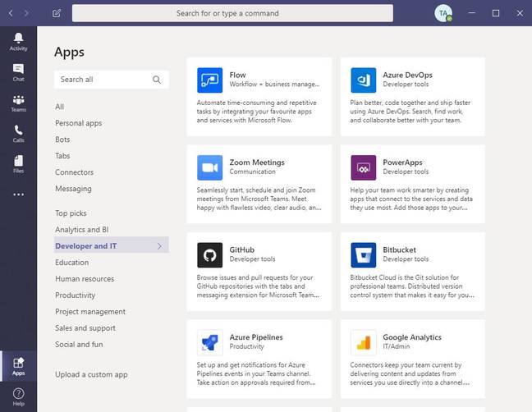Open the Project management category
The width and height of the screenshot is (532, 412).
90,312
